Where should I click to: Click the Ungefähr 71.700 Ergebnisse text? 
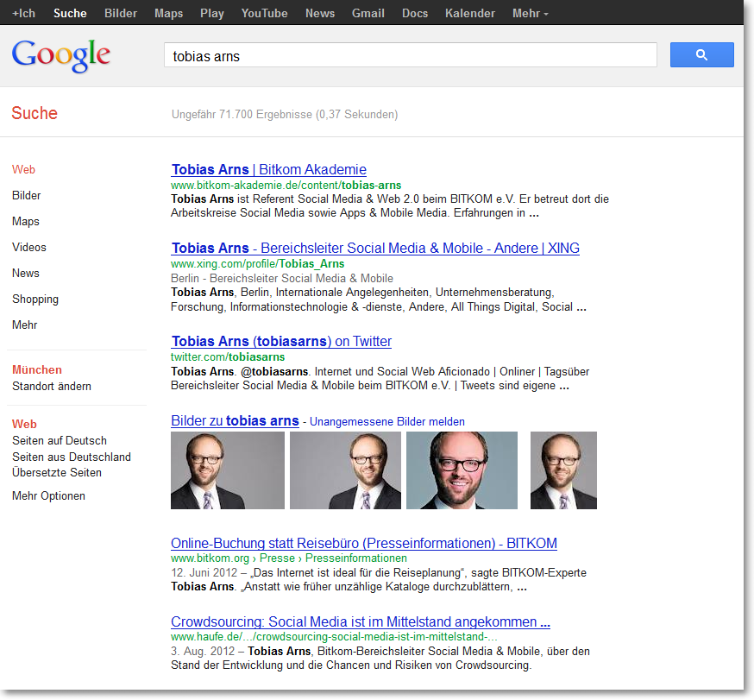[285, 115]
